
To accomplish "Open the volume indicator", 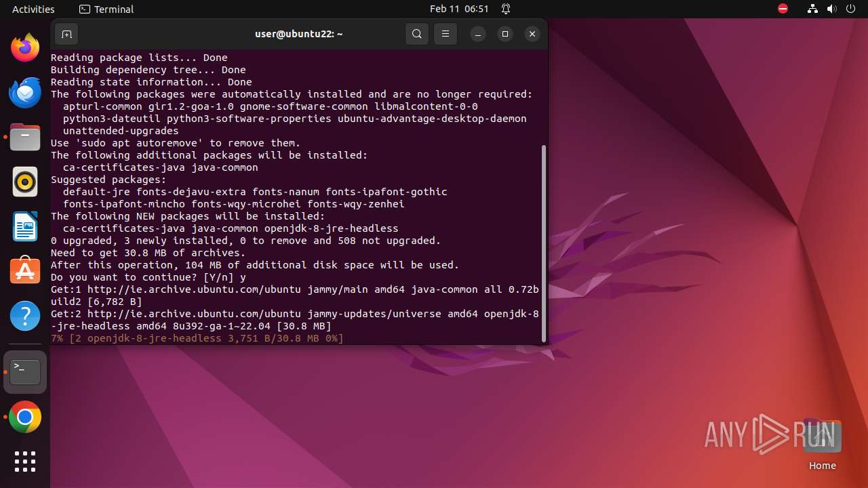I will 832,9.
